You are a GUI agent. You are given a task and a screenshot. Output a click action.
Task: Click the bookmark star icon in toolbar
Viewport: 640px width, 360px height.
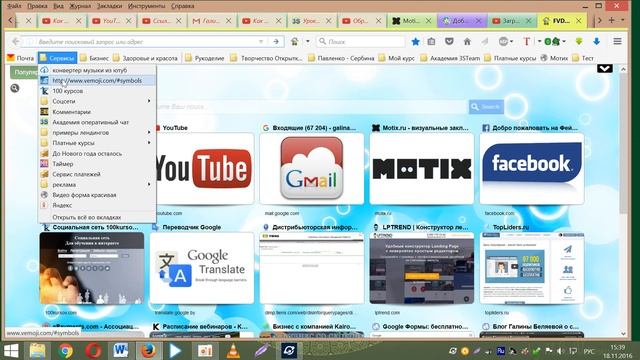point(416,41)
